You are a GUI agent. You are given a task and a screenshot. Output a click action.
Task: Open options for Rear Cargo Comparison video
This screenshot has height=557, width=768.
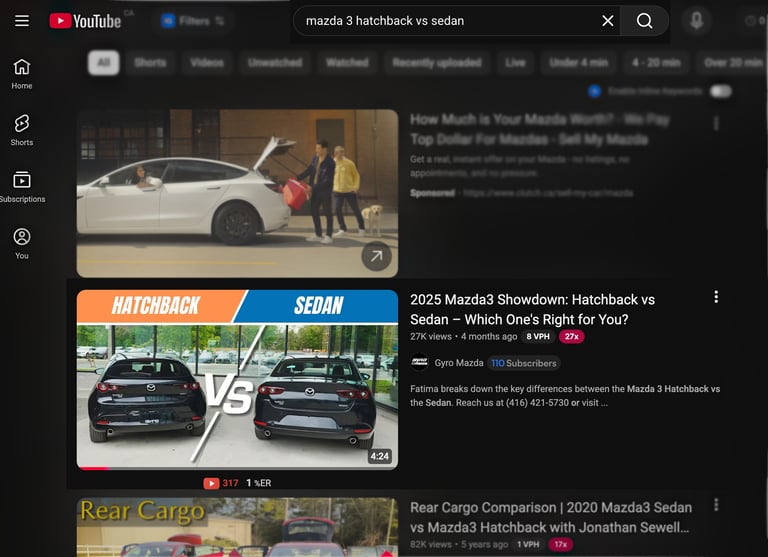click(x=716, y=505)
